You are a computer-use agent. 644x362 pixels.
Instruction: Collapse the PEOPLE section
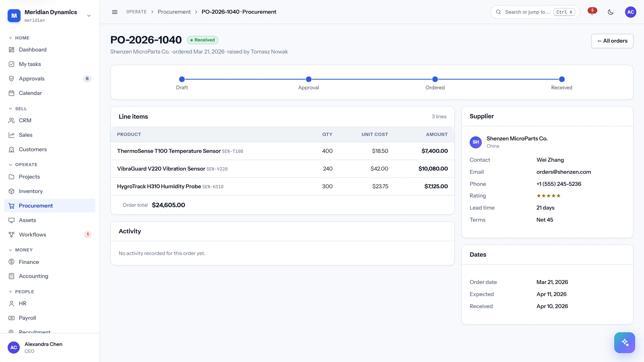(21, 292)
